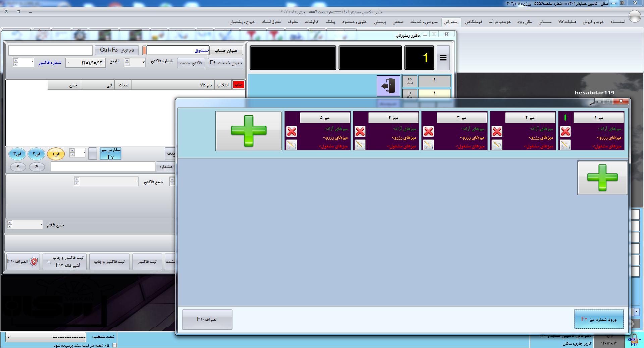
Task: Click ثبت فاکتور و چاپ آشپزخانه F12
Action: [x=65, y=262]
